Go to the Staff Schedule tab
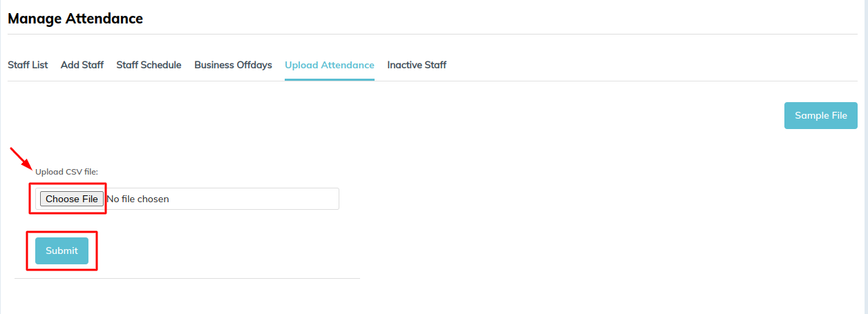Screen dimensions: 868x314 click(149, 65)
